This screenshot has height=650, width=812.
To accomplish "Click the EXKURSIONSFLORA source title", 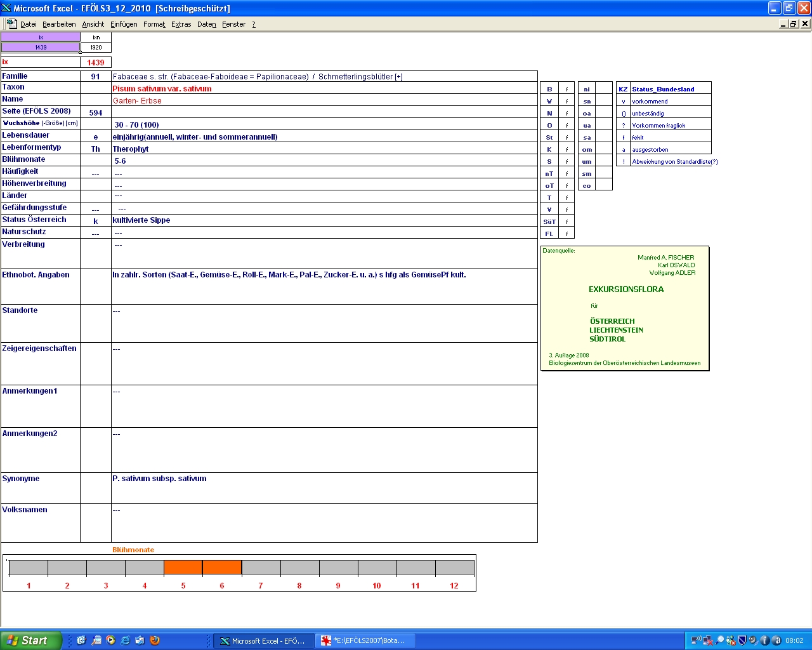I will (626, 289).
